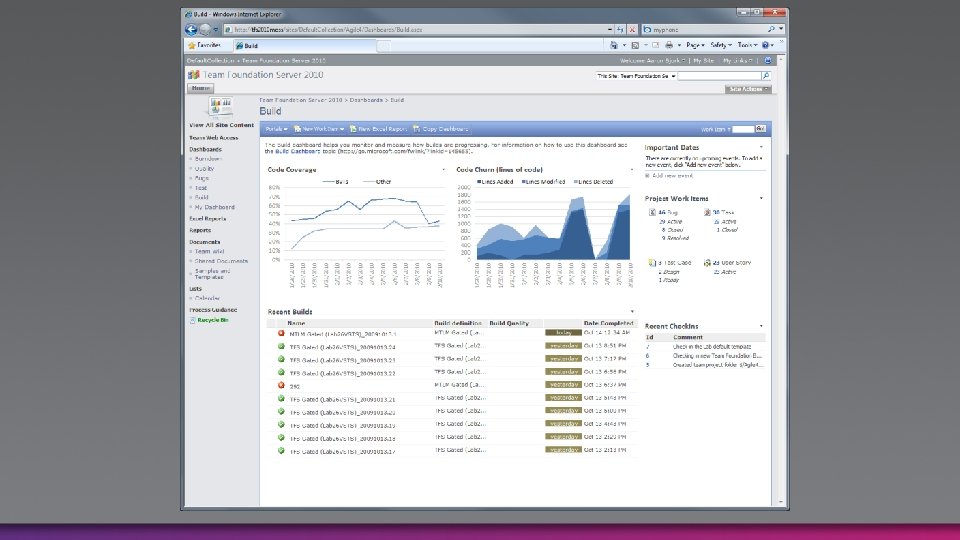Click the Lines Added legend swatch

pos(479,182)
